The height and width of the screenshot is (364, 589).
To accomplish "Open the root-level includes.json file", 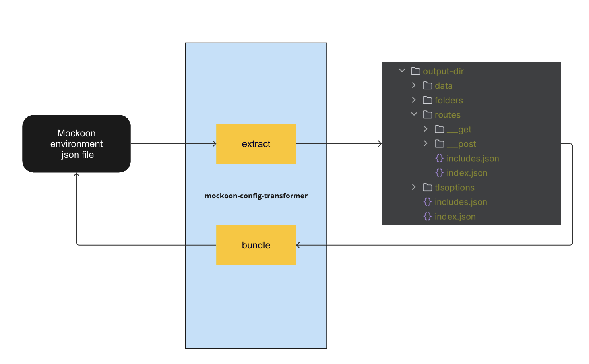I will (x=461, y=202).
